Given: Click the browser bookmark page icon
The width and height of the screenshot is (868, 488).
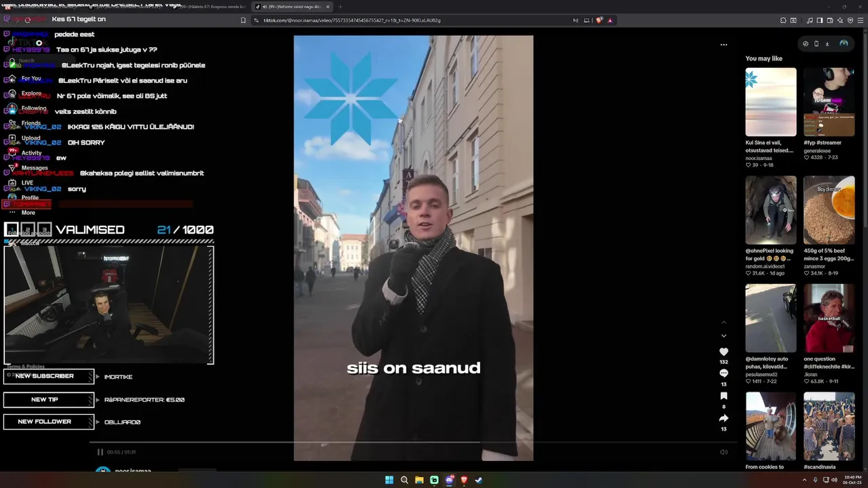Looking at the screenshot, I should pos(243,20).
